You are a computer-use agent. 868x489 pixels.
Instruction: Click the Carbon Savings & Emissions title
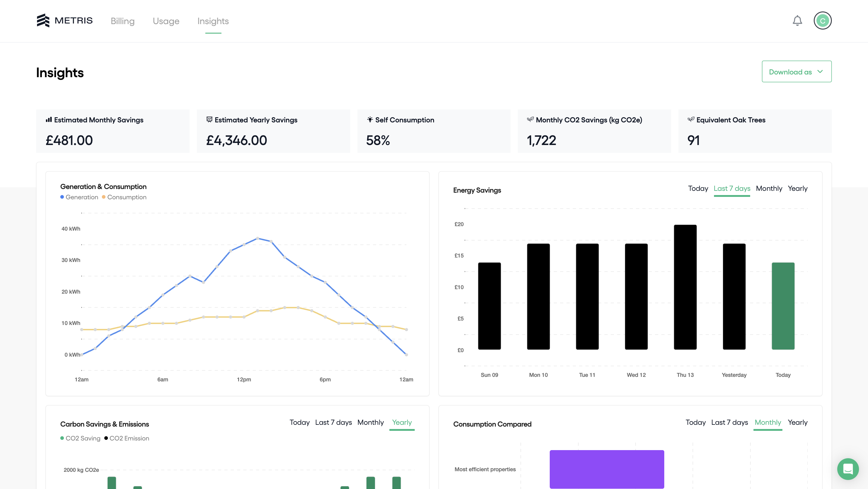point(105,424)
